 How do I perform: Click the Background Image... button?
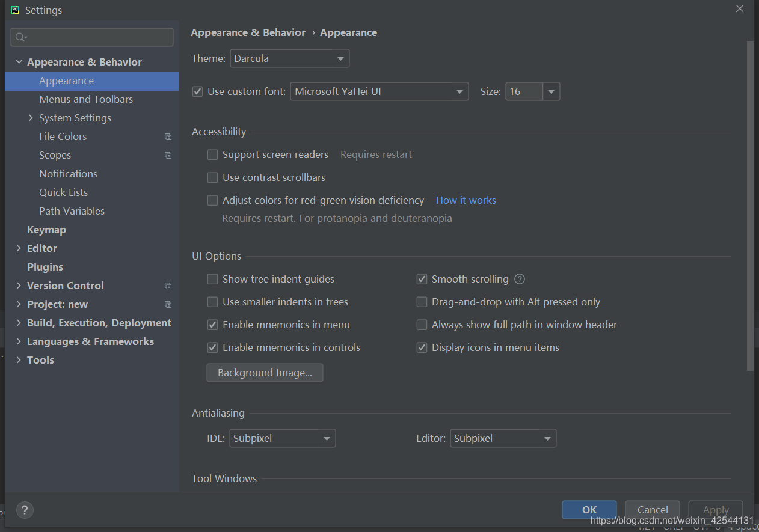click(x=265, y=373)
